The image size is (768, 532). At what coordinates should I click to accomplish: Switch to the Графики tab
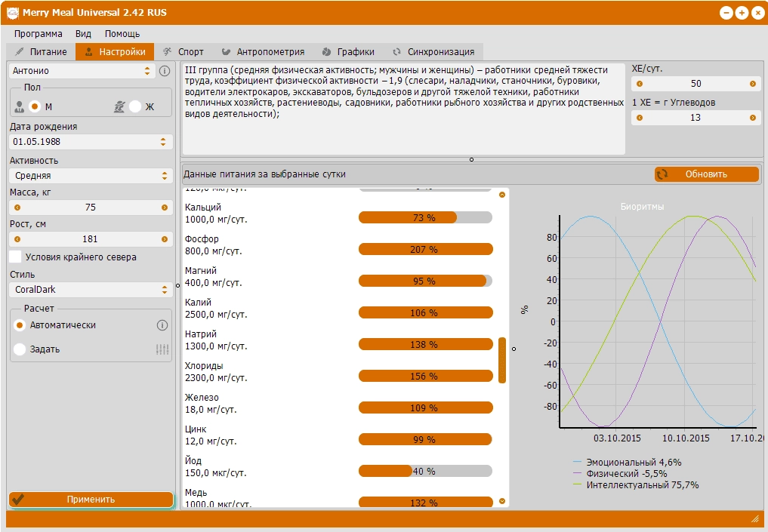(348, 52)
